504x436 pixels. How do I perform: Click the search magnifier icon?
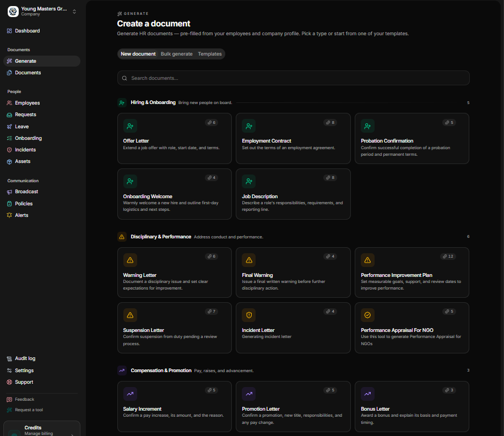coord(124,78)
